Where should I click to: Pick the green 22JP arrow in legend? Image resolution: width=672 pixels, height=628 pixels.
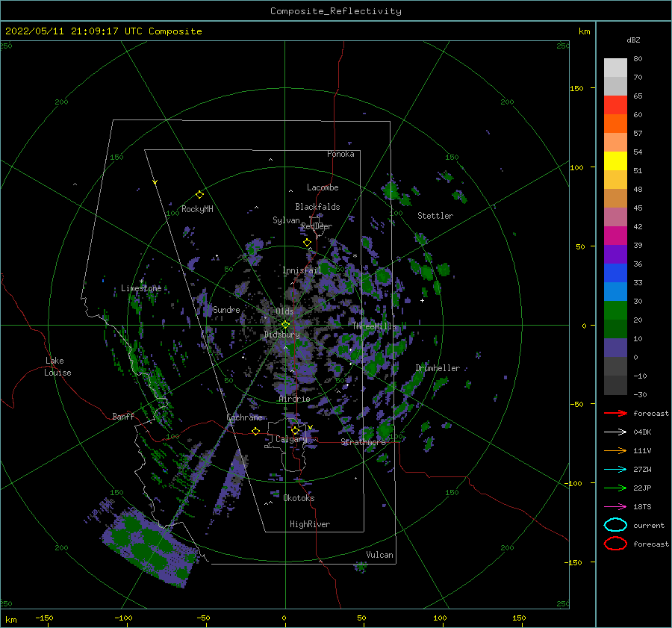[x=615, y=488]
